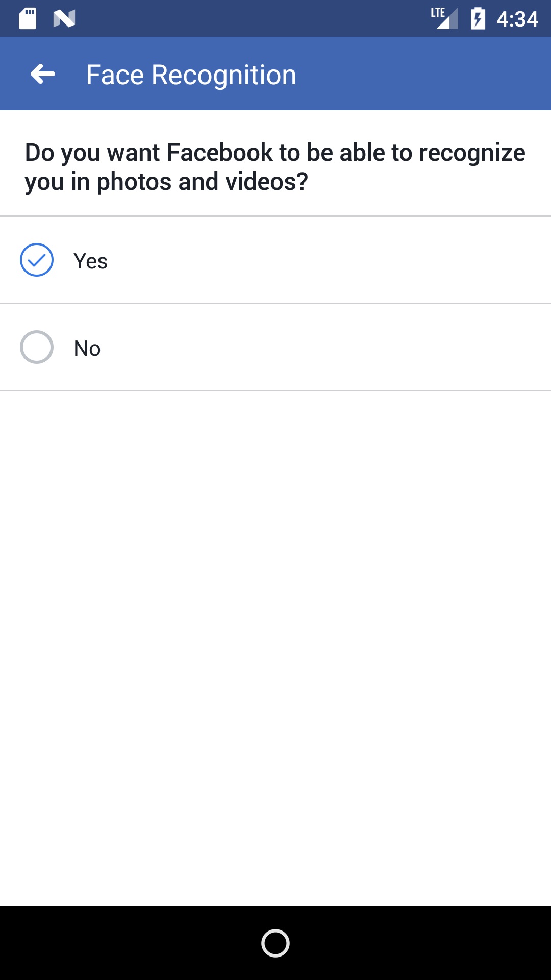
Task: Select the checked Yes radio circle
Action: [x=37, y=260]
